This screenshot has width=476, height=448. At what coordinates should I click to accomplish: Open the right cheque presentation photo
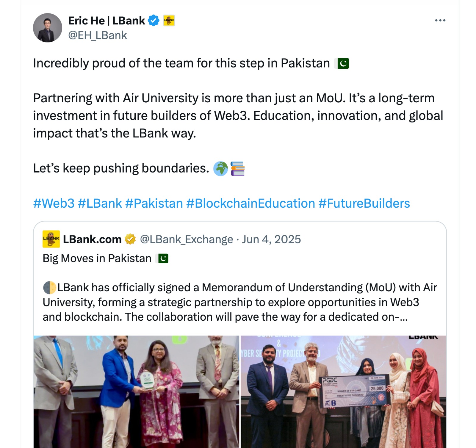(x=343, y=391)
